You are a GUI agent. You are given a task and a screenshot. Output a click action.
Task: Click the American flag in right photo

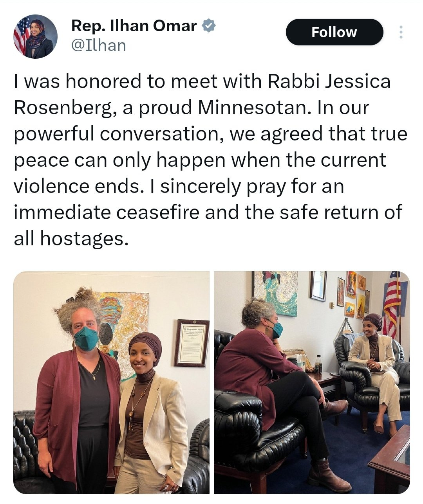(392, 304)
